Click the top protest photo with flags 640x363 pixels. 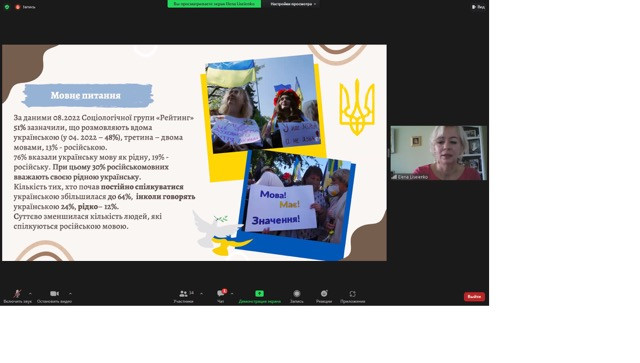click(x=264, y=104)
